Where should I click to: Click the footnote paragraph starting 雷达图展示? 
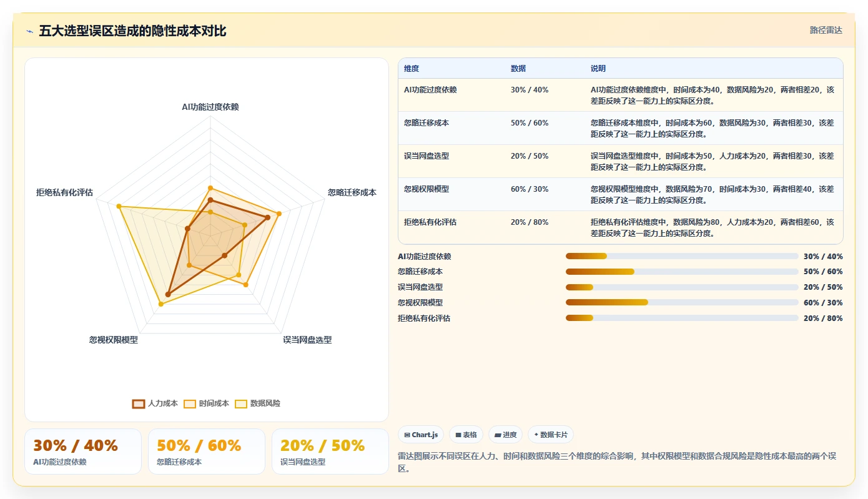pyautogui.click(x=620, y=462)
